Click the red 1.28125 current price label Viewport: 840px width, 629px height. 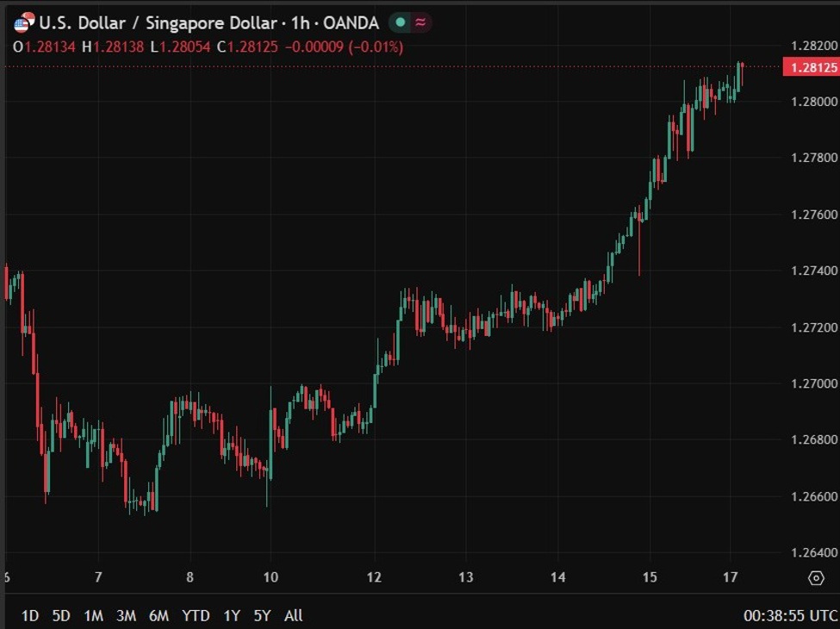(x=811, y=67)
